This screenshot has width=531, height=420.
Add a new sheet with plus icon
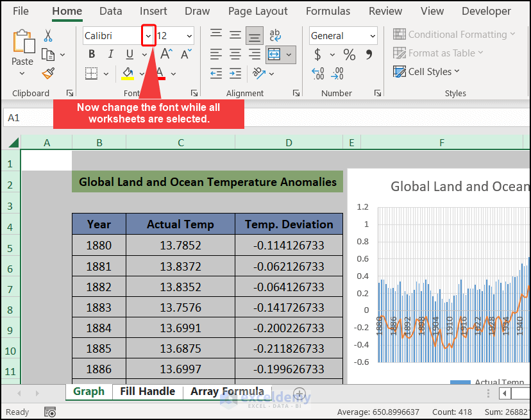[x=299, y=393]
